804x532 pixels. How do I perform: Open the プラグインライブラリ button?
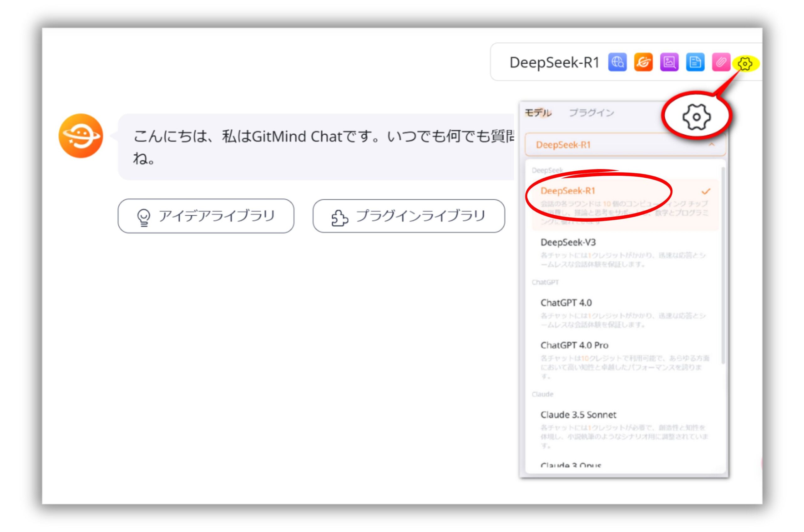pyautogui.click(x=409, y=216)
